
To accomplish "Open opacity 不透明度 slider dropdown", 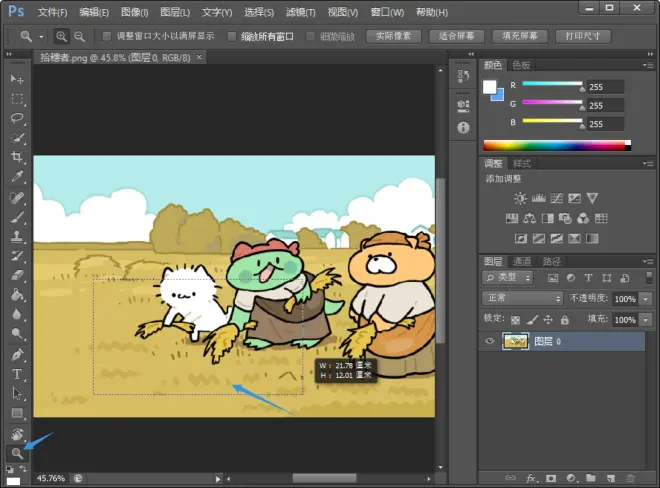I will click(x=646, y=299).
